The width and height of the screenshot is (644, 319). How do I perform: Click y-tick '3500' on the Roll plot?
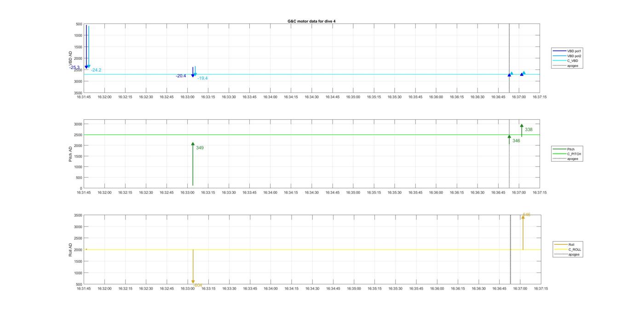pos(77,215)
